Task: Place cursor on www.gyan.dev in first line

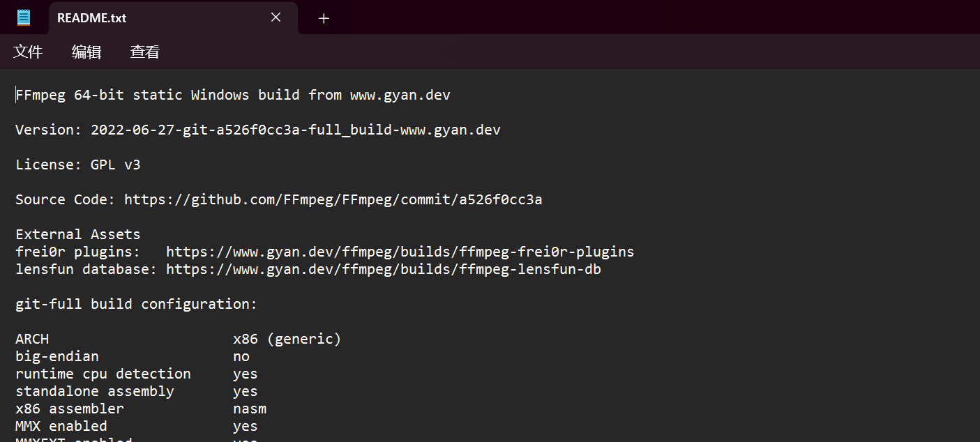Action: click(x=400, y=95)
